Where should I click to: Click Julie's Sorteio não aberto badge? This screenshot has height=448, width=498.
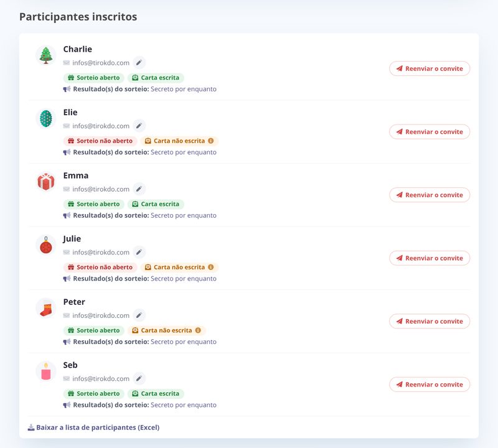pyautogui.click(x=100, y=268)
